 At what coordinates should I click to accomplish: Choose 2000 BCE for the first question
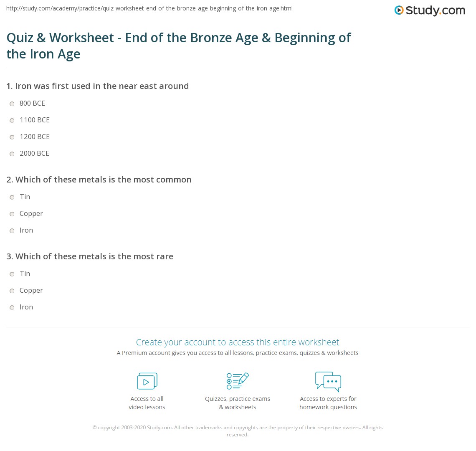(x=12, y=154)
